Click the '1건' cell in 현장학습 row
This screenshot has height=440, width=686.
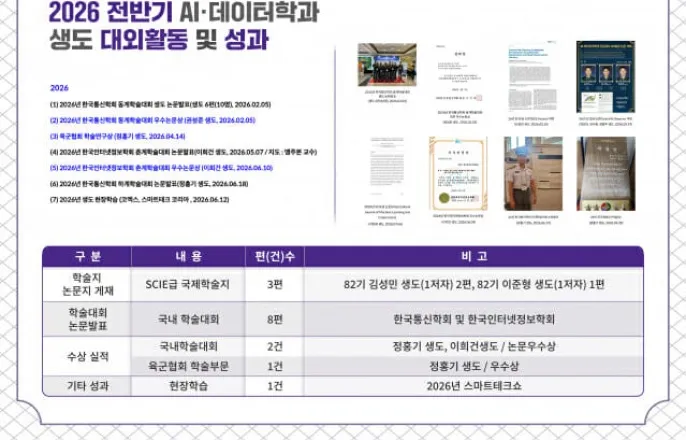click(275, 386)
